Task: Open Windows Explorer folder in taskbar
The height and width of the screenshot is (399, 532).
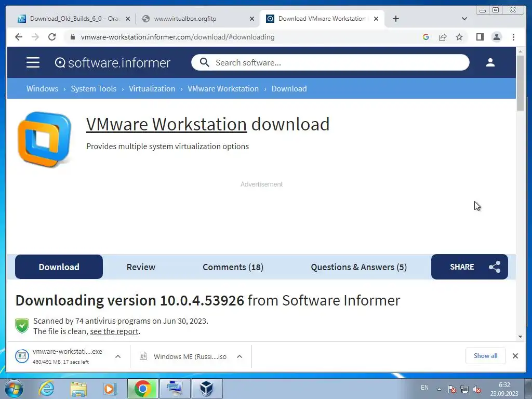Action: [78, 389]
